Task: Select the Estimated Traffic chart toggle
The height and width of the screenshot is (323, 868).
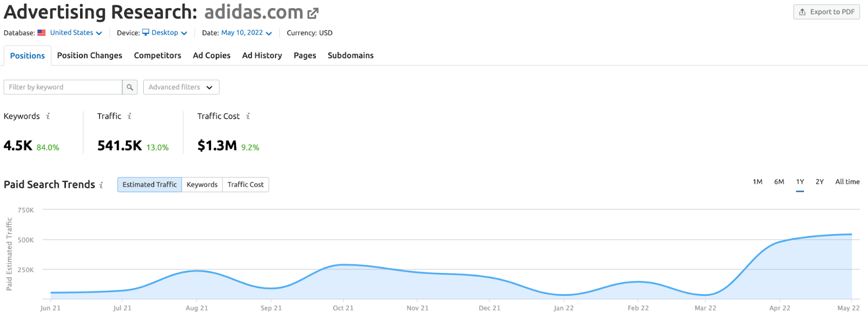Action: (x=149, y=185)
